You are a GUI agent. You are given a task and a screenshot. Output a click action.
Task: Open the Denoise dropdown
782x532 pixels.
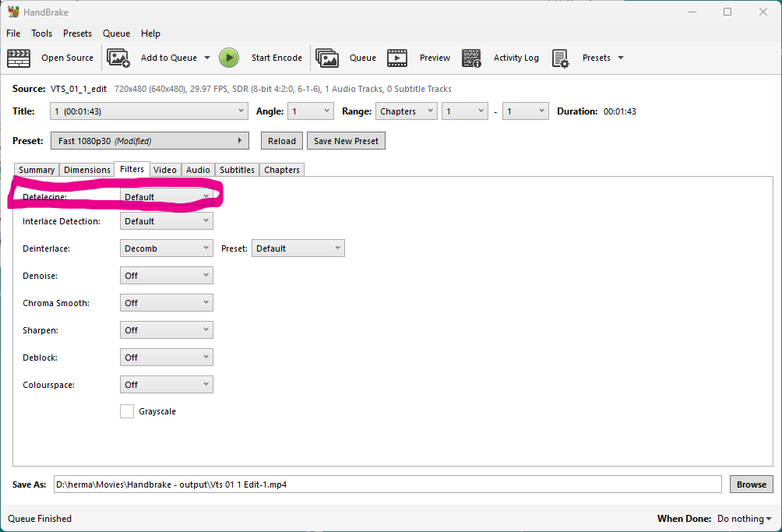pyautogui.click(x=166, y=276)
